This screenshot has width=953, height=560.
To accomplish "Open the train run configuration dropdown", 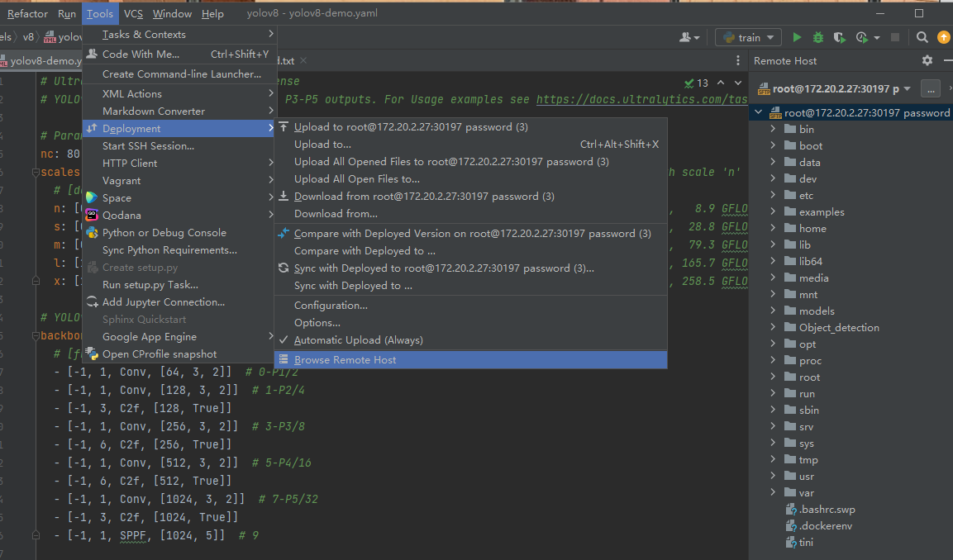I will click(748, 38).
